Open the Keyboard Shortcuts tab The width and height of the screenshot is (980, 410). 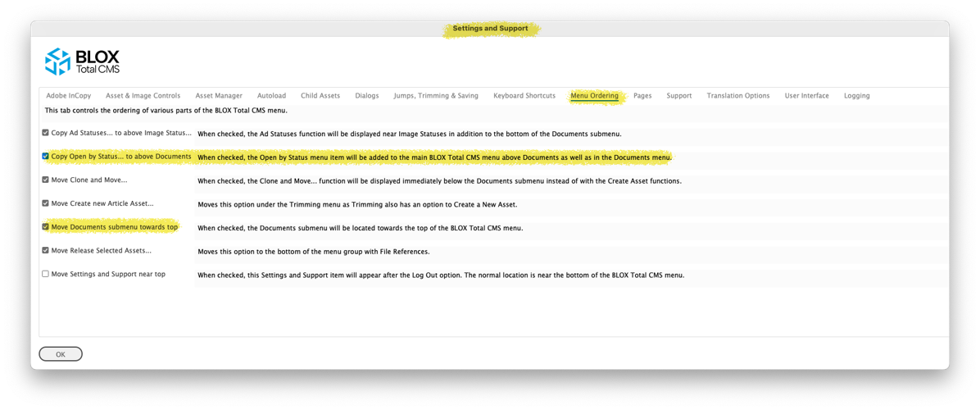click(x=524, y=96)
